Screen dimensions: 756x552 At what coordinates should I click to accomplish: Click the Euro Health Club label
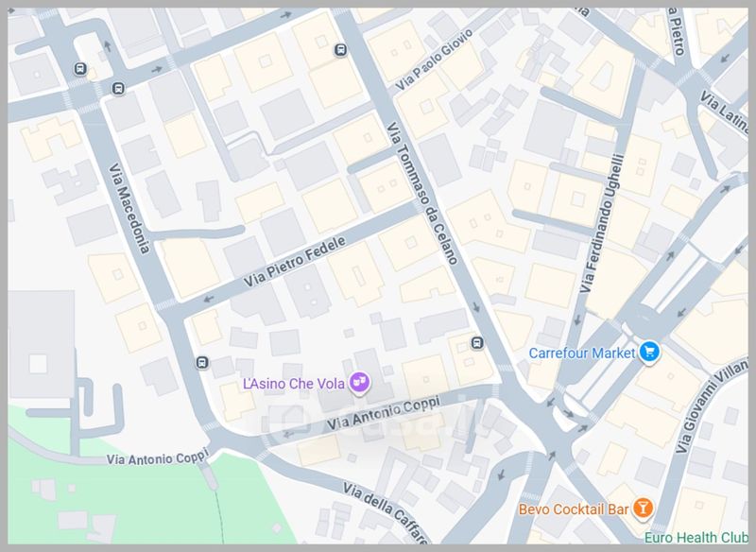[696, 537]
